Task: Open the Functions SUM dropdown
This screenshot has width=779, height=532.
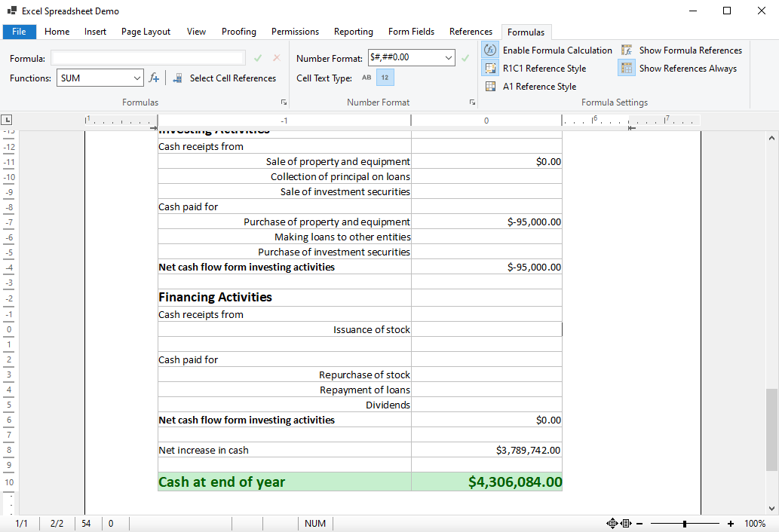Action: click(x=136, y=78)
